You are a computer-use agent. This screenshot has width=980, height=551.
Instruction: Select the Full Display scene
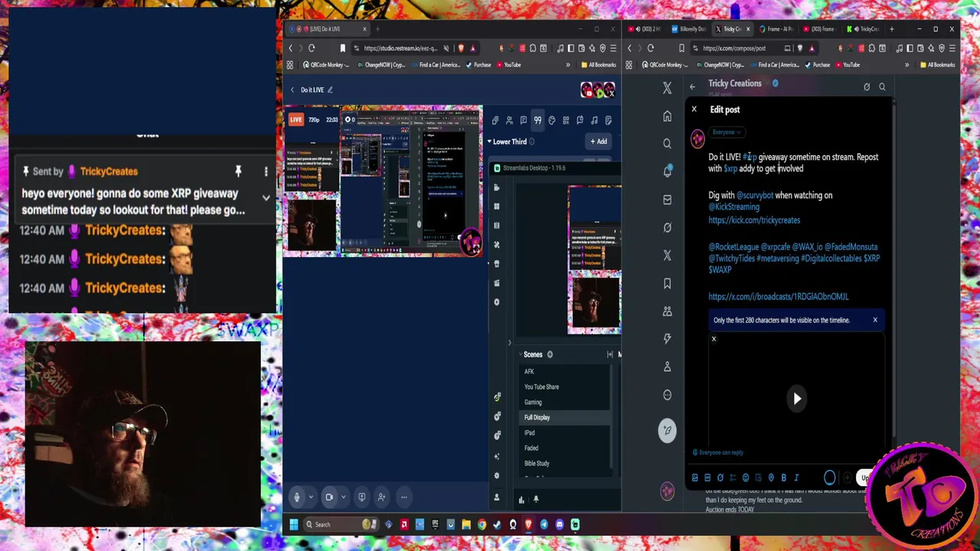pyautogui.click(x=565, y=417)
